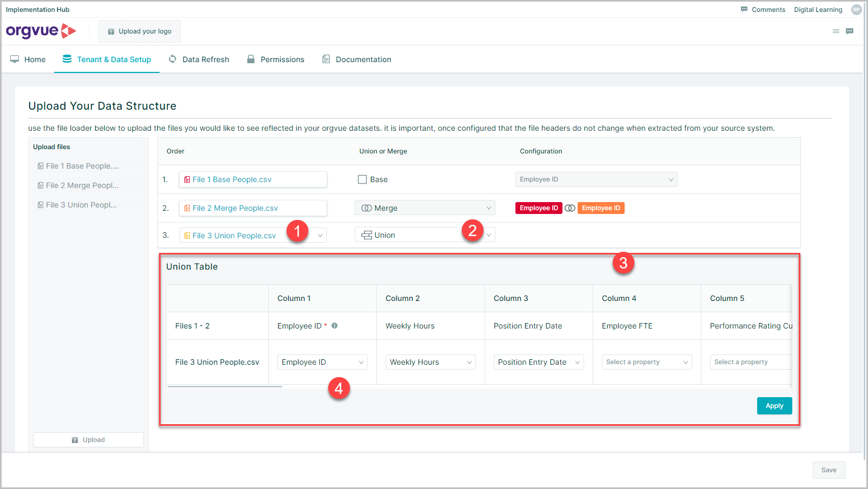
Task: Go to the Home tab
Action: click(x=28, y=59)
